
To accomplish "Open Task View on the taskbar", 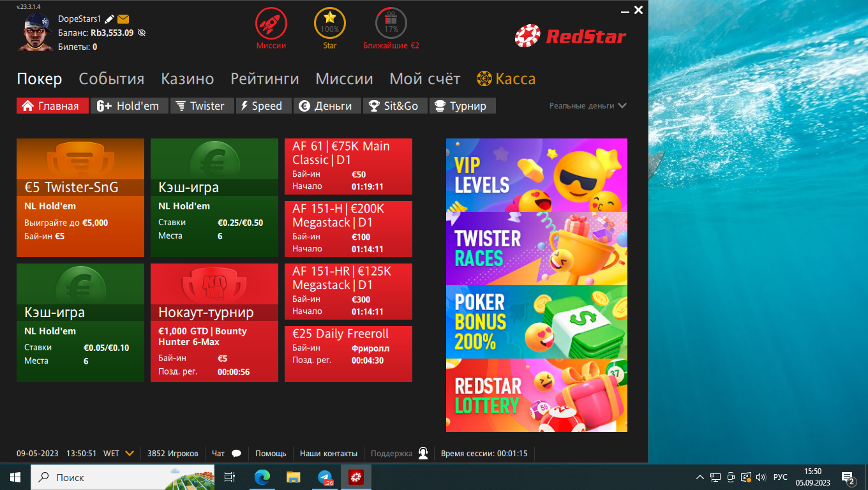I will coord(230,477).
